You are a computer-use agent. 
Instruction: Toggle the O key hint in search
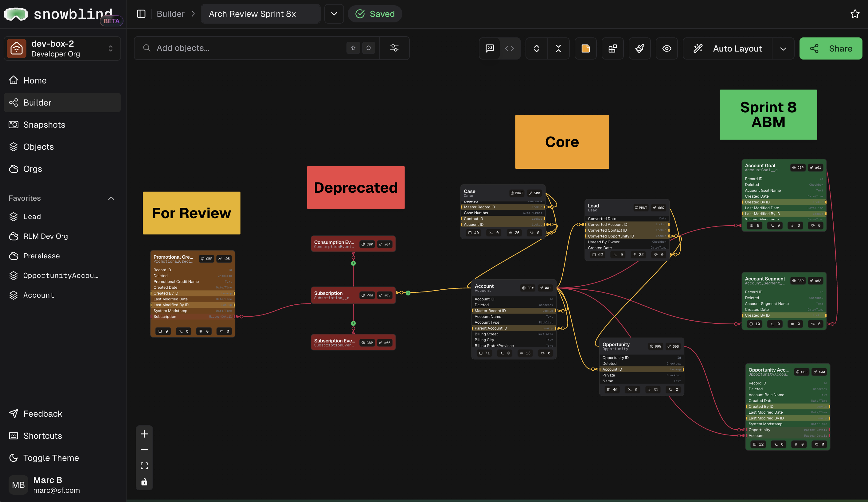tap(369, 48)
